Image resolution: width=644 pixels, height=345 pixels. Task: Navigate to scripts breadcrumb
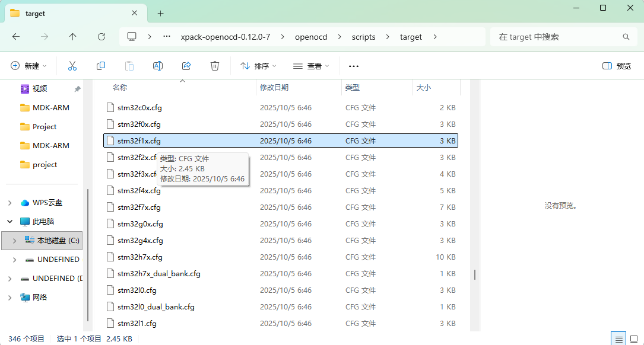(x=363, y=37)
